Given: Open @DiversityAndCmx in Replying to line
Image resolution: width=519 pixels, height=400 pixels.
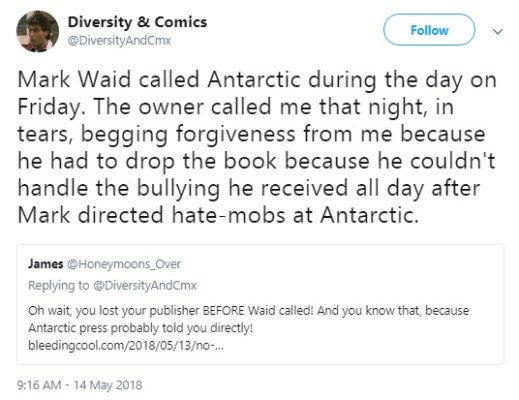Looking at the screenshot, I should 145,286.
